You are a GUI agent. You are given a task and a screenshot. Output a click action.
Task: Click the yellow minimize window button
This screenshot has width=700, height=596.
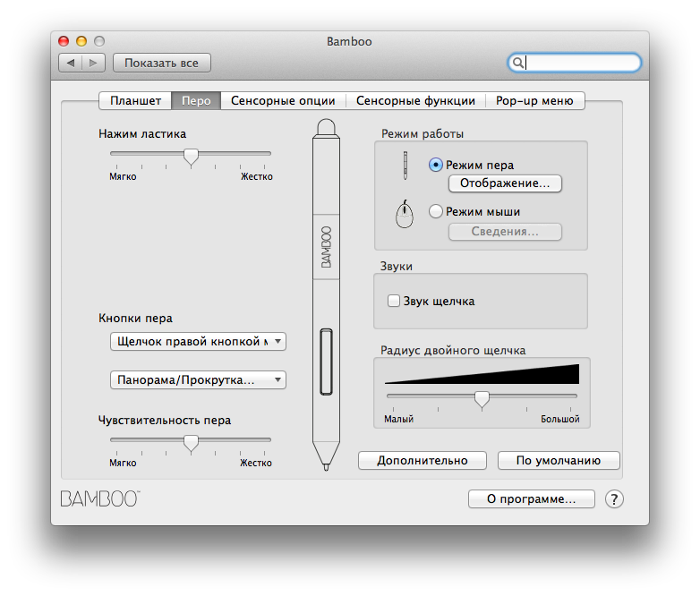coord(81,41)
